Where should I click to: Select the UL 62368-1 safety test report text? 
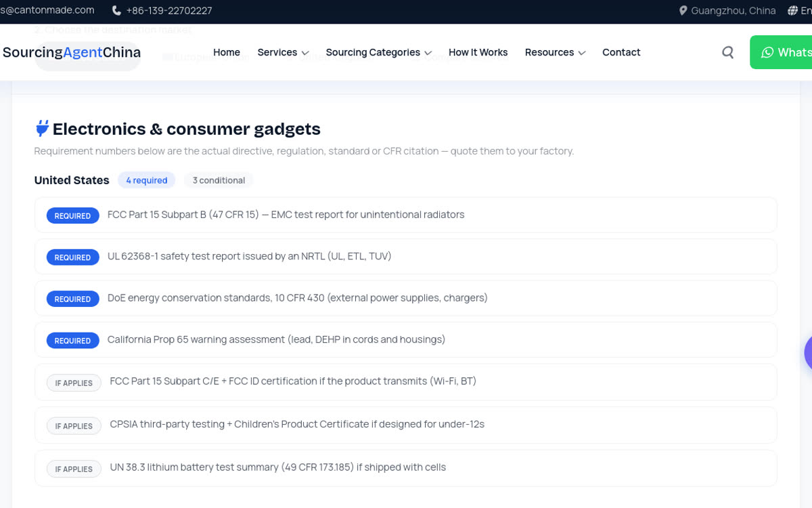[x=250, y=256]
